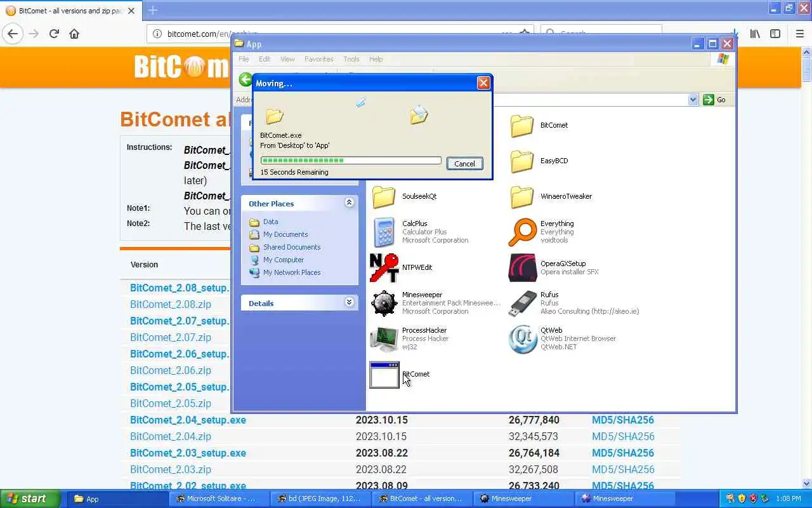Click the moving progress bar
Screen dimensions: 812x508
click(x=351, y=161)
